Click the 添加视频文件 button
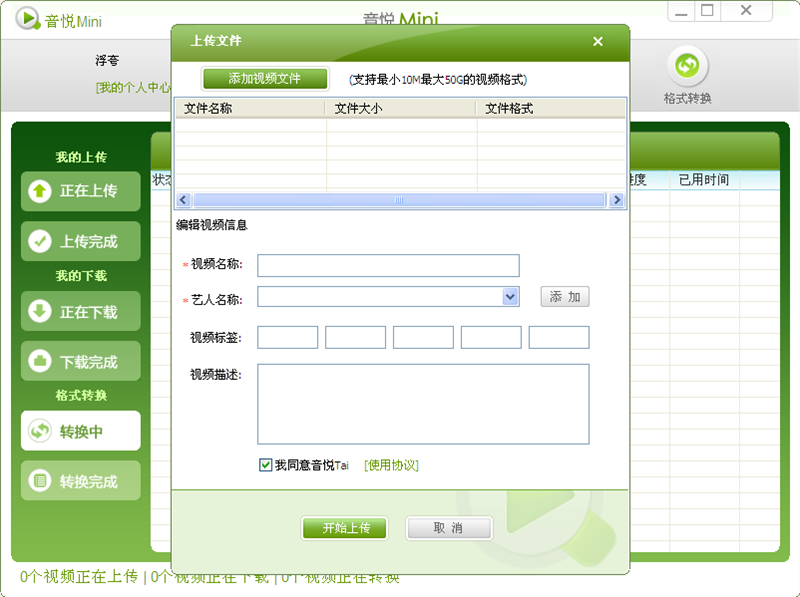The height and width of the screenshot is (597, 800). 265,79
